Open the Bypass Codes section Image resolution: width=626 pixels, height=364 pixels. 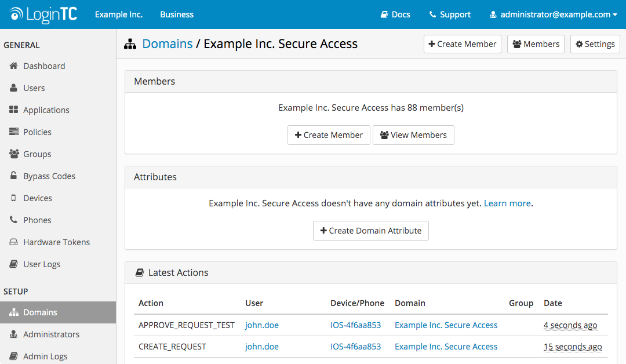click(49, 176)
